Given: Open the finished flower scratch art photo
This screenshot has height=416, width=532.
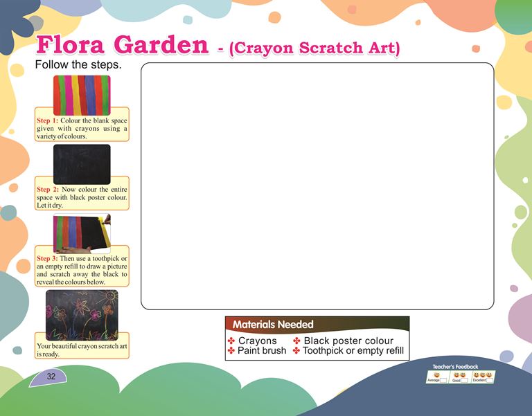Looking at the screenshot, I should [82, 315].
